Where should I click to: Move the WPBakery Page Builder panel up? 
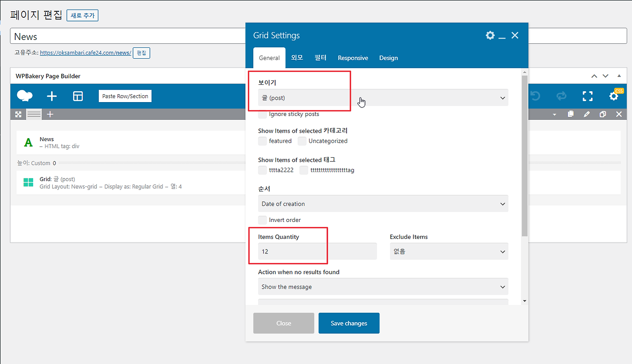tap(594, 76)
